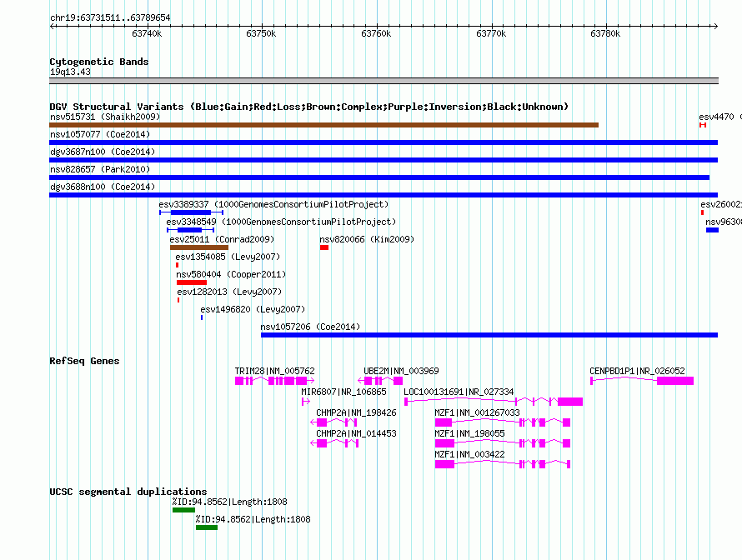Select the dgv3688n100 (Coe2014) variant label
The width and height of the screenshot is (742, 560).
[x=103, y=187]
